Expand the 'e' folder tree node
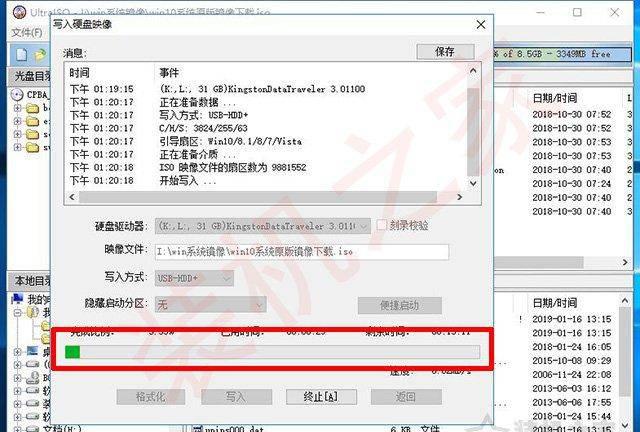Viewport: 640px width, 432px height. pos(17,121)
